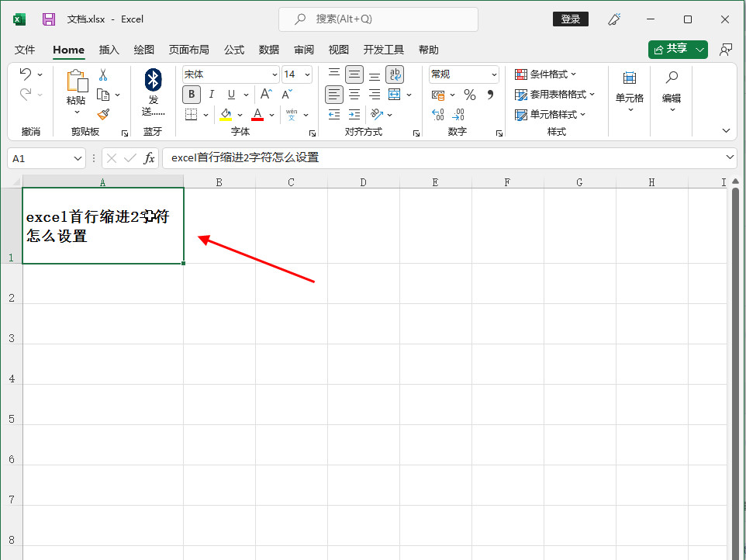Cut selection with the scissors icon

[103, 74]
